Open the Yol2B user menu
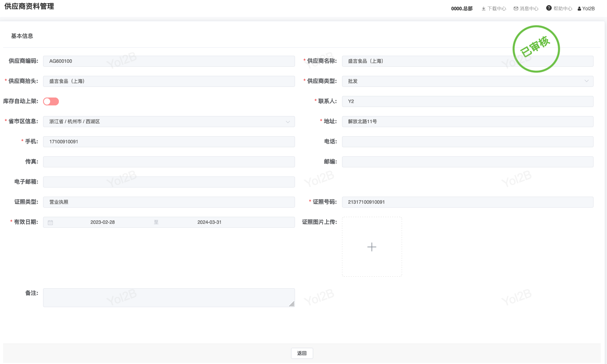The image size is (607, 364). point(586,9)
